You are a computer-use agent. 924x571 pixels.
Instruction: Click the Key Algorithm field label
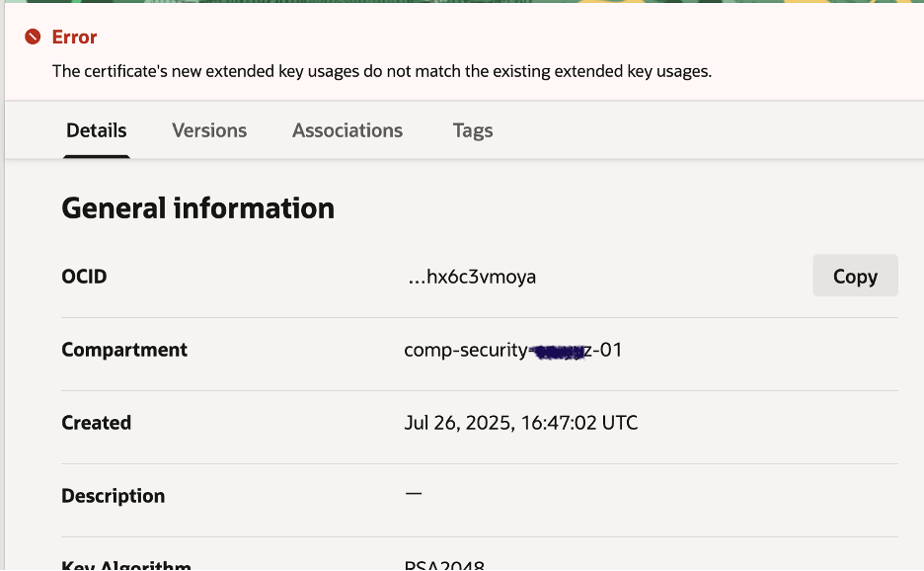(125, 566)
